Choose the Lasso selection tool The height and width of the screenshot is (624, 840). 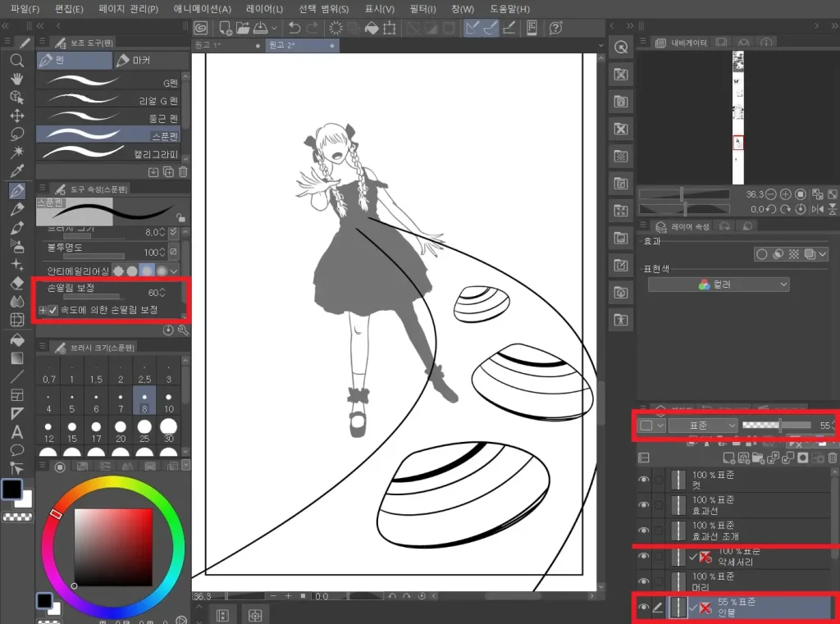(x=16, y=134)
